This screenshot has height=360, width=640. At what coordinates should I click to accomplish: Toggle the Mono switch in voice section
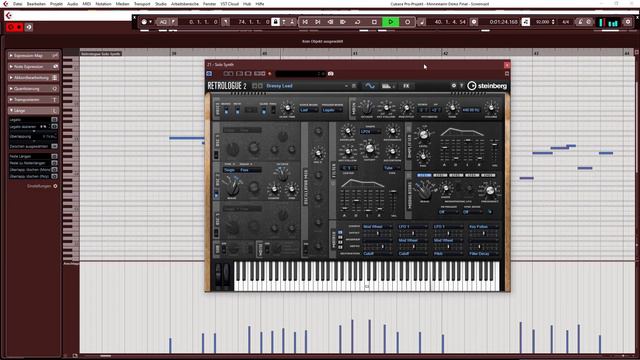pyautogui.click(x=226, y=111)
